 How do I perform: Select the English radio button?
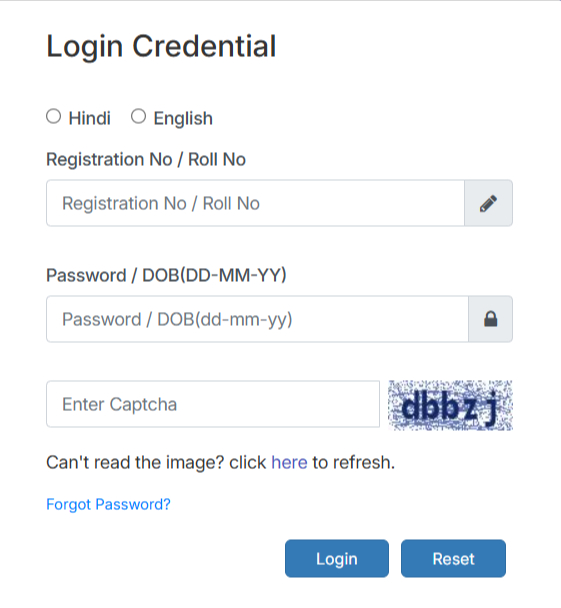[x=138, y=116]
